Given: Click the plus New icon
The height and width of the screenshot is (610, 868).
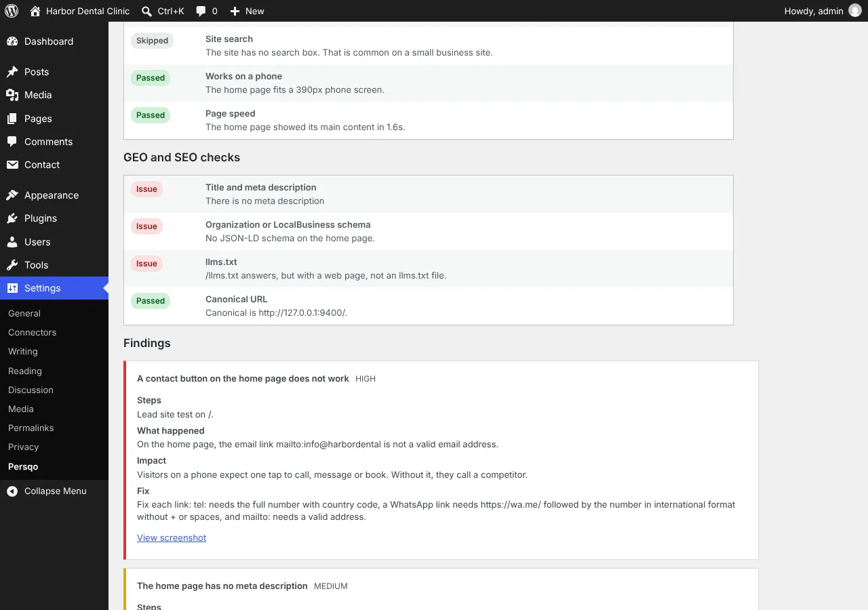Looking at the screenshot, I should click(235, 11).
